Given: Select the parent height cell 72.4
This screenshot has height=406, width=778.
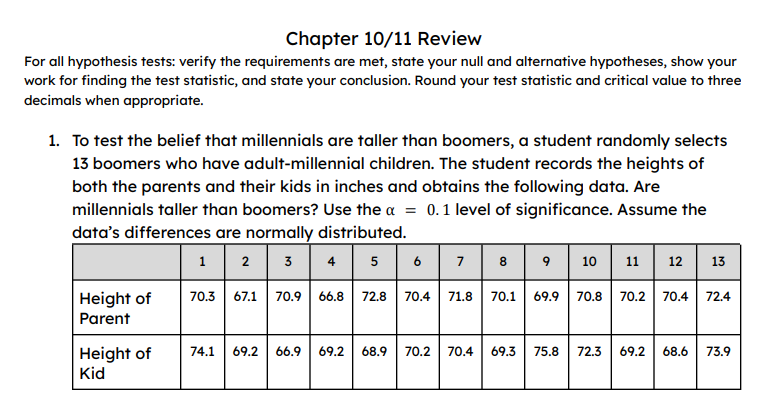Looking at the screenshot, I should tap(717, 297).
